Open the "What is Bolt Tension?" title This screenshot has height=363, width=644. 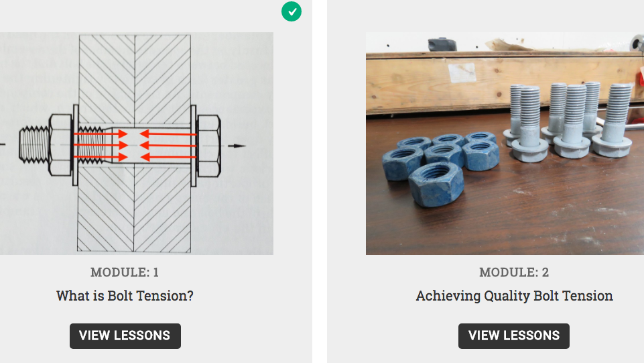click(x=125, y=295)
